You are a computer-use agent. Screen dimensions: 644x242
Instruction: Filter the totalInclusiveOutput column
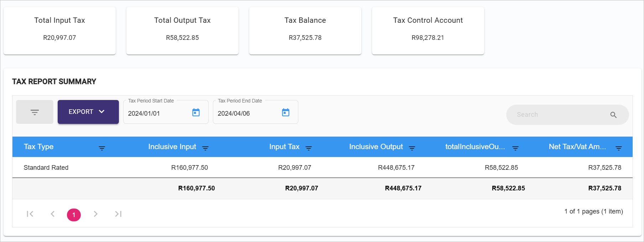(x=515, y=148)
